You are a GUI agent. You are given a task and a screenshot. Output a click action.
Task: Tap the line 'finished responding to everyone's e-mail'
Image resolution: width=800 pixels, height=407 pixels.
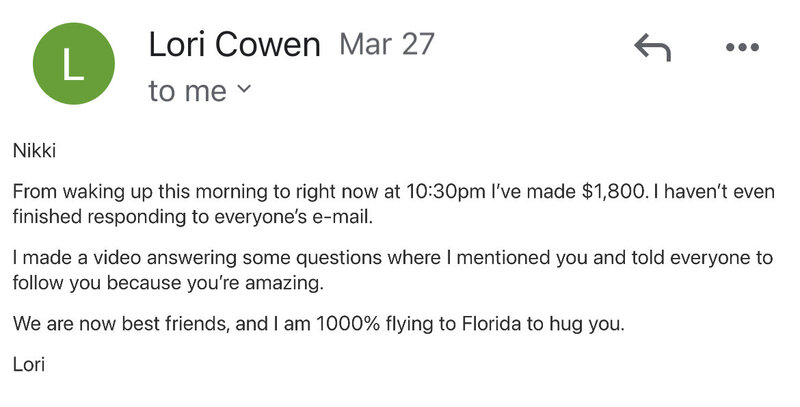click(x=193, y=217)
